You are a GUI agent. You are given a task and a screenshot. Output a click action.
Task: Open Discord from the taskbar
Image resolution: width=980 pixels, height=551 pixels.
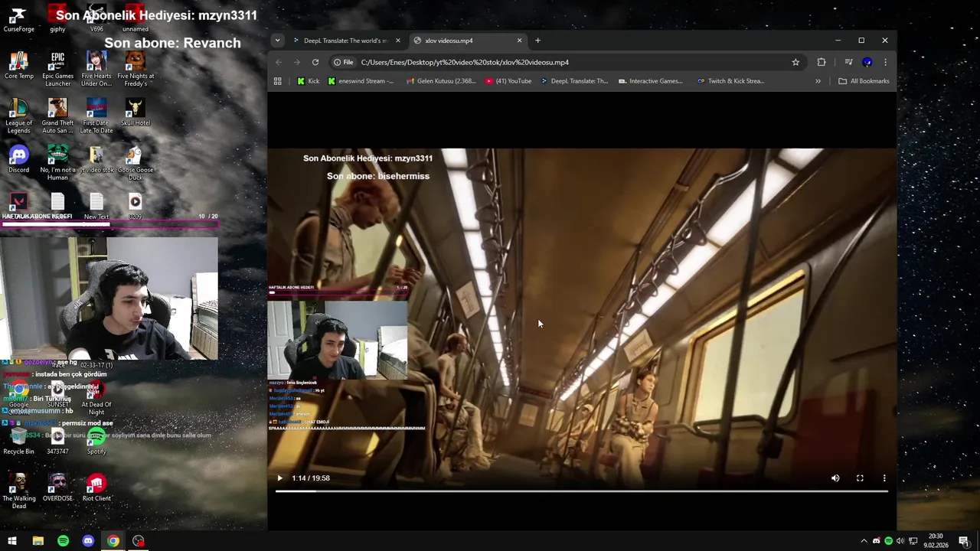click(88, 541)
